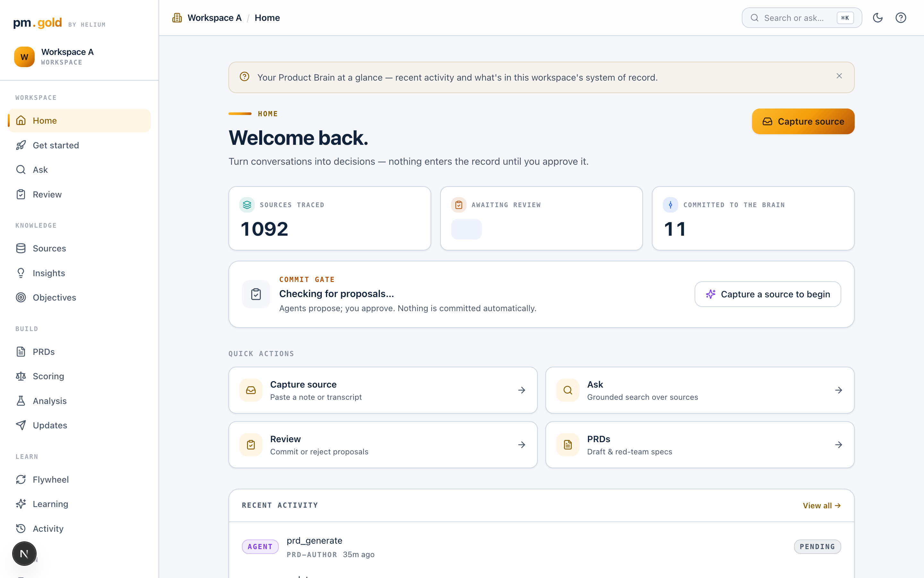
Task: Click the Activity history icon
Action: point(21,529)
